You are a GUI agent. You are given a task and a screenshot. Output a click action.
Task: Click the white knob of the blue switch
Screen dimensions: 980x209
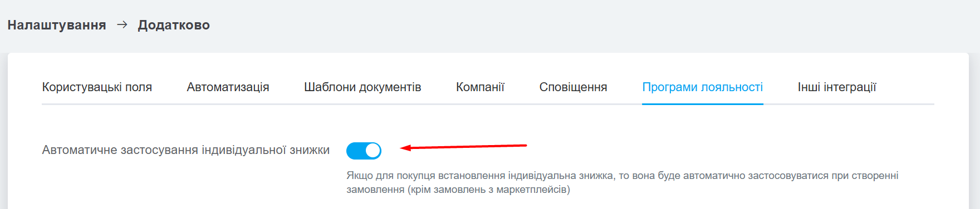point(373,151)
